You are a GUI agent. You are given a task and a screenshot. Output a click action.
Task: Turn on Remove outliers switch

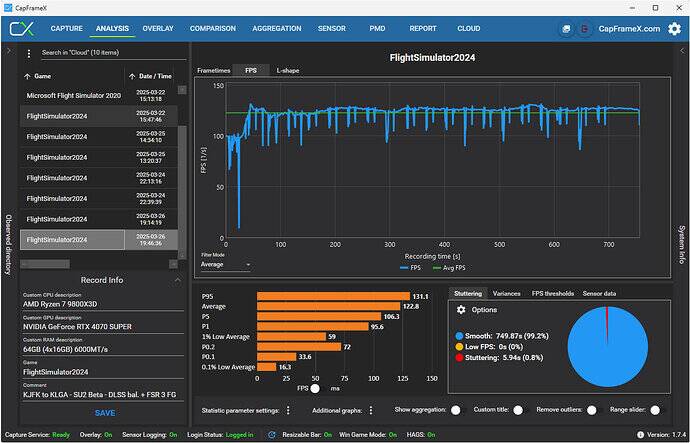click(x=592, y=410)
